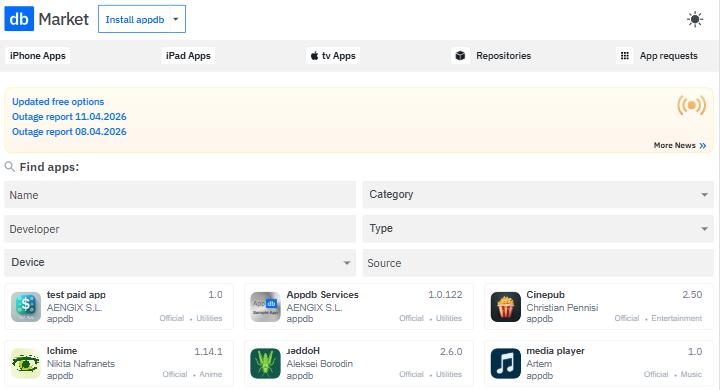Toggle the light/dark theme sun icon

[695, 19]
